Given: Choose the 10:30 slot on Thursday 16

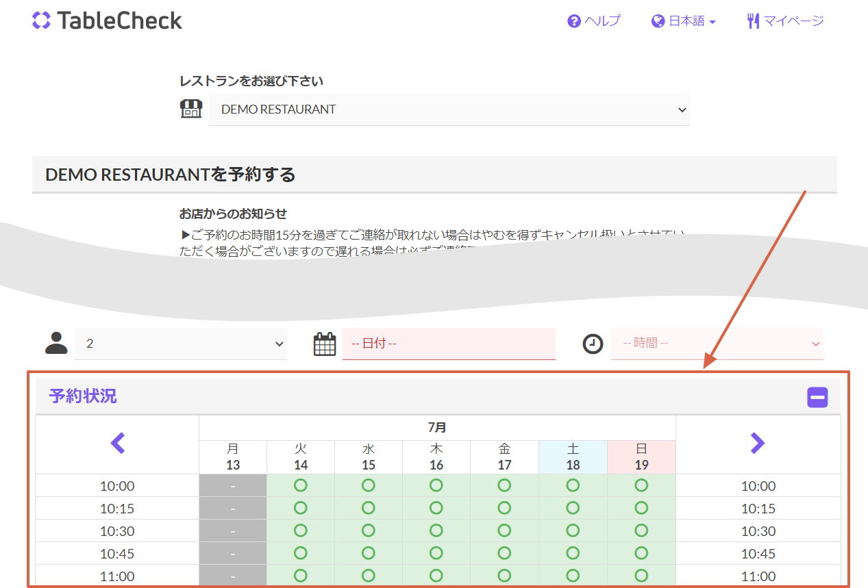Looking at the screenshot, I should [436, 531].
